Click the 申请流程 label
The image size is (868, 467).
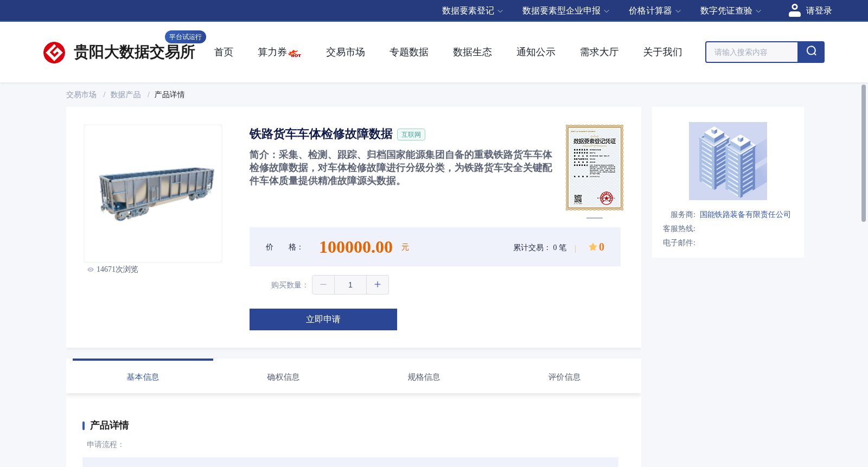(105, 445)
